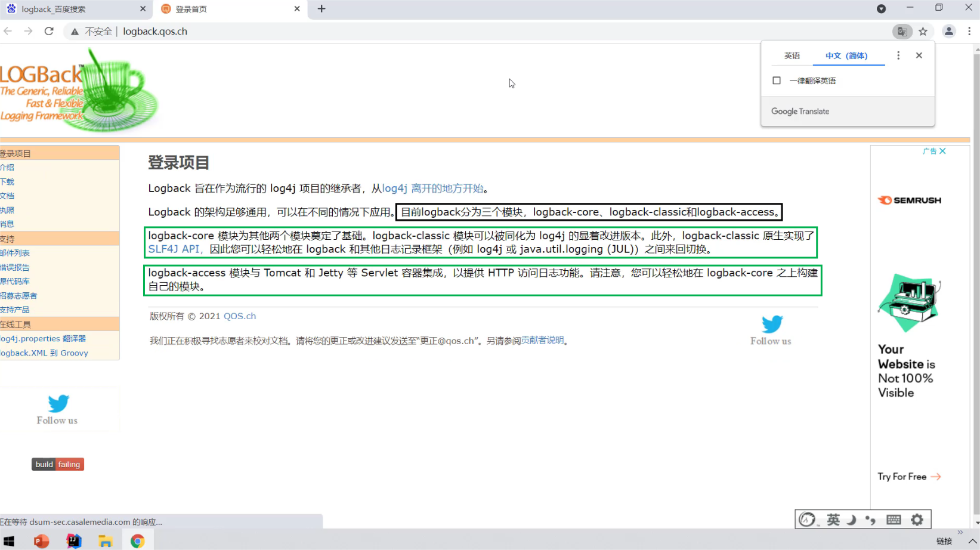Open the log4j.properties 翻译器 link
Screen dimensions: 980x550
tap(43, 339)
